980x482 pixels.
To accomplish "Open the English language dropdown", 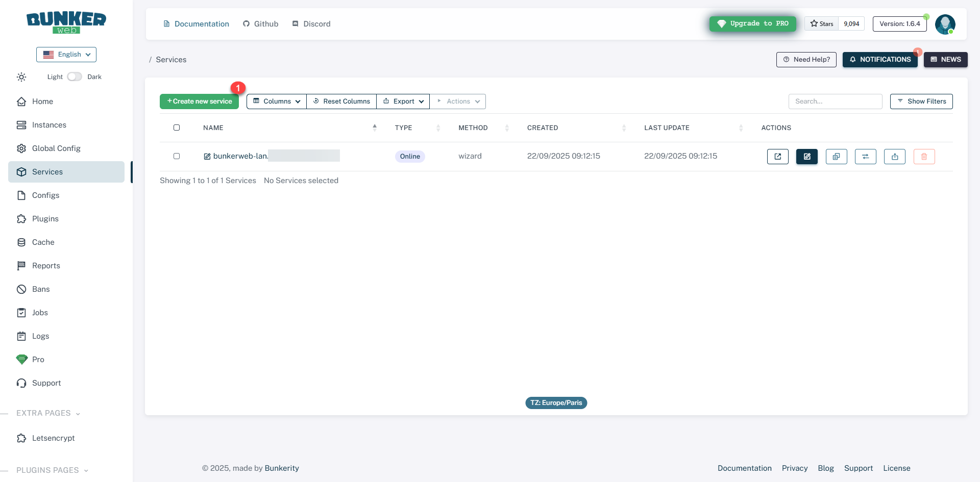I will [66, 55].
